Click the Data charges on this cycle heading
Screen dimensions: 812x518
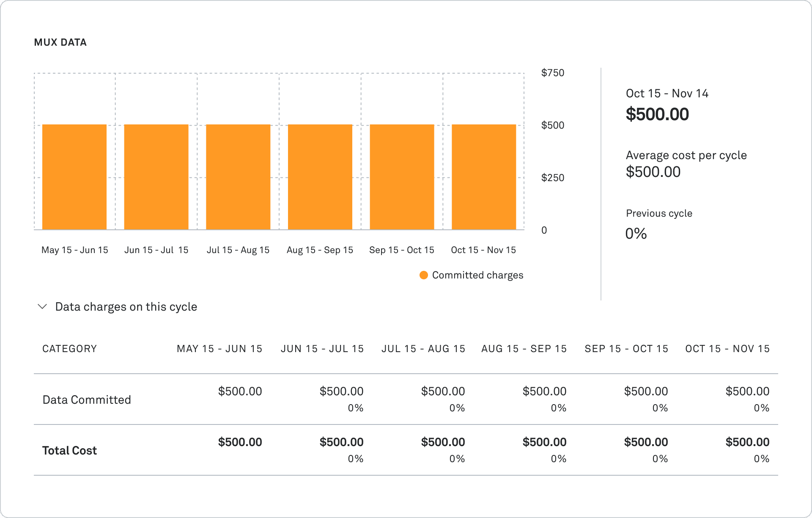point(126,306)
